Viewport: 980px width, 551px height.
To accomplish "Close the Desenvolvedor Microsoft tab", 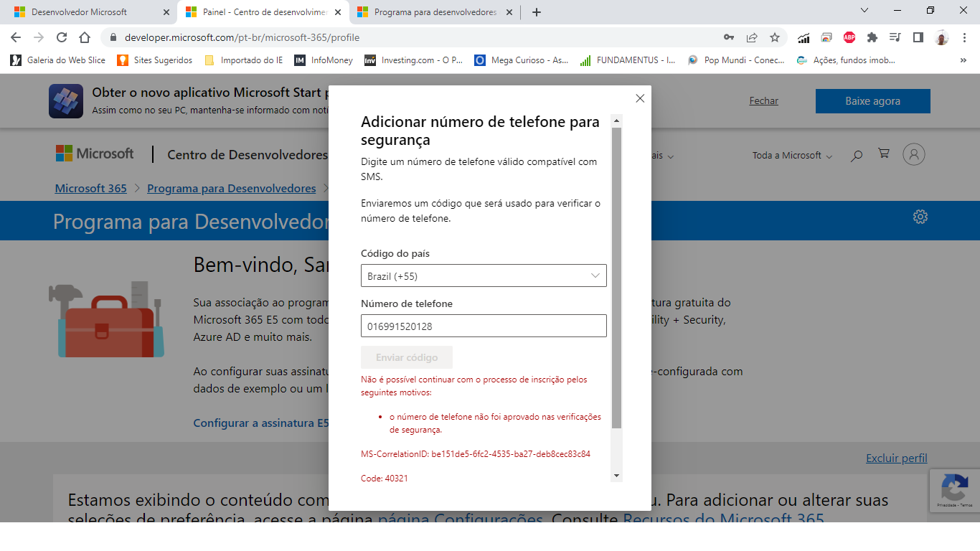I will click(x=166, y=12).
